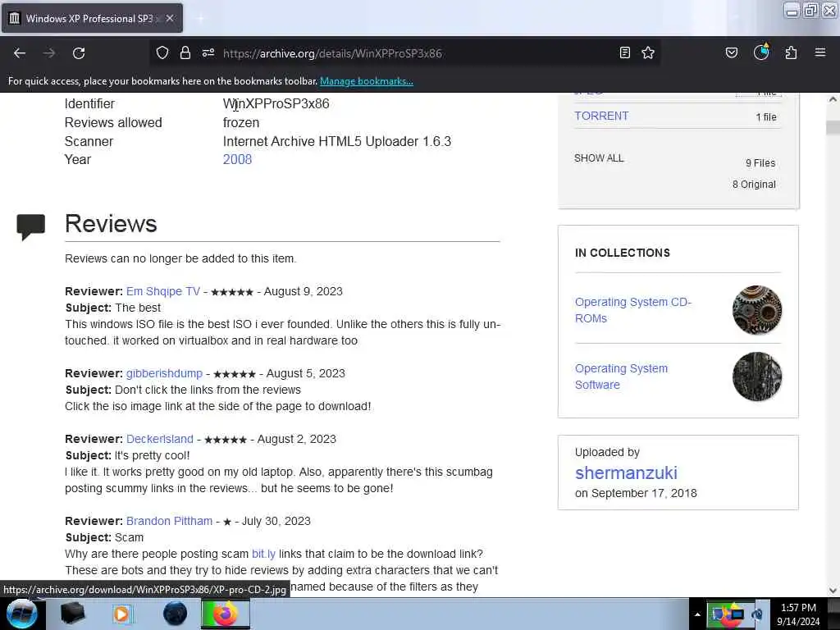This screenshot has width=840, height=630.
Task: Open uploader shermanzuki profile
Action: pos(626,473)
